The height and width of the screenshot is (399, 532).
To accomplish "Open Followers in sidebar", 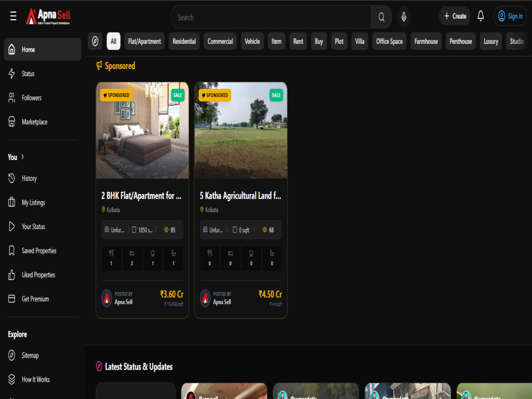I will (x=43, y=98).
